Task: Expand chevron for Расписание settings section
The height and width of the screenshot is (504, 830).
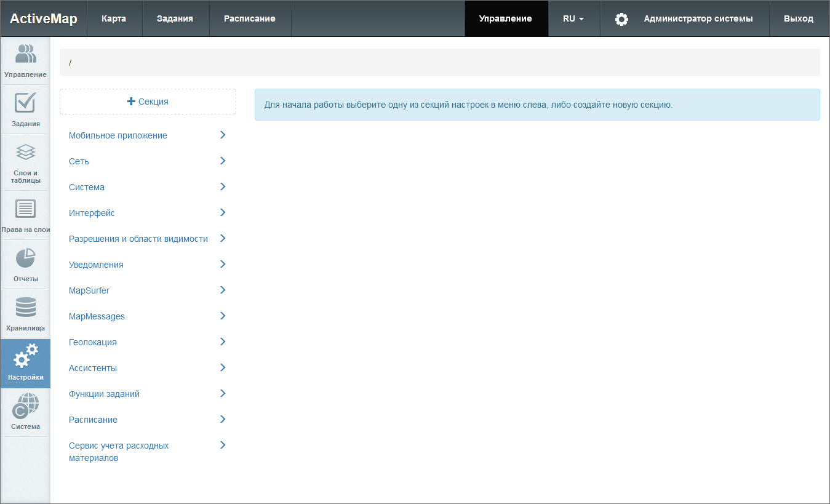Action: click(x=223, y=419)
